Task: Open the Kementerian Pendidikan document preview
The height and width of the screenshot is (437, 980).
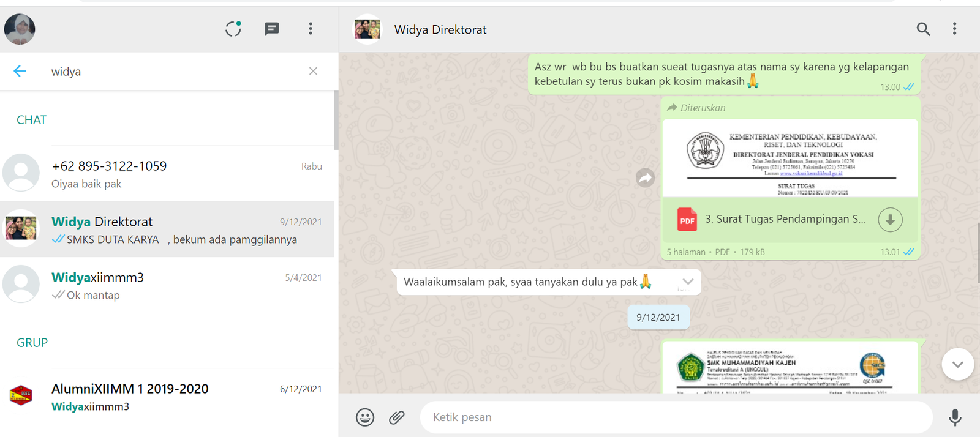Action: coord(790,158)
